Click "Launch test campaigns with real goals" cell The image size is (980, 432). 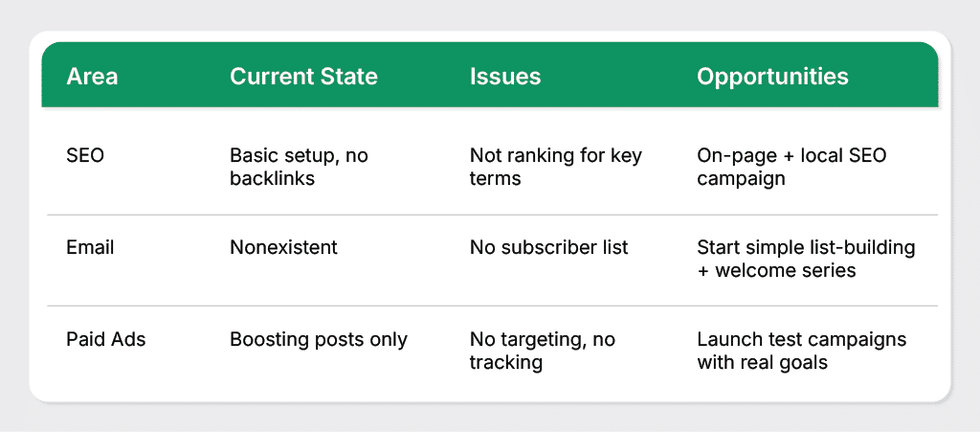tap(801, 351)
